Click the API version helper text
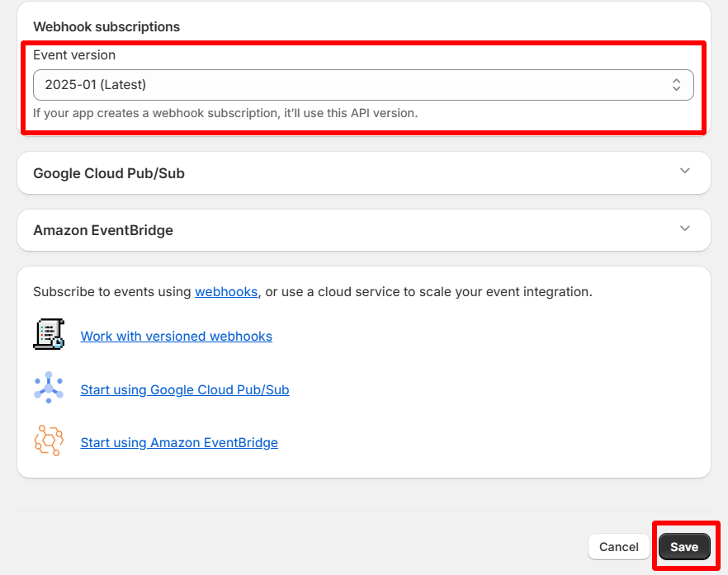728x575 pixels. (225, 113)
